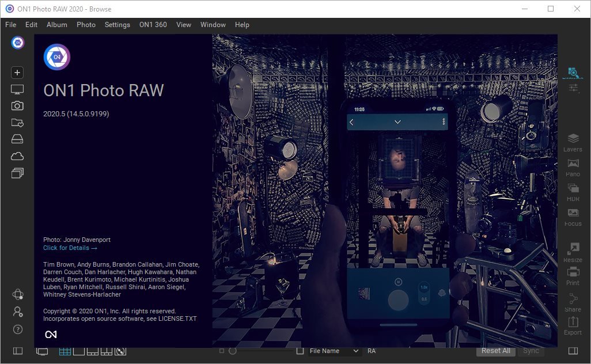The height and width of the screenshot is (364, 591).
Task: Click the small thumbnail size icon
Action: (222, 351)
